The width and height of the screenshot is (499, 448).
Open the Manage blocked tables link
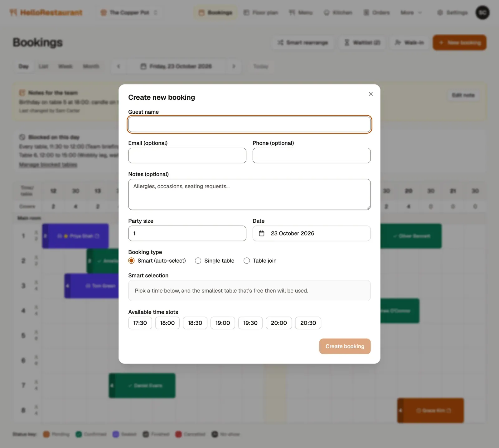coord(48,164)
